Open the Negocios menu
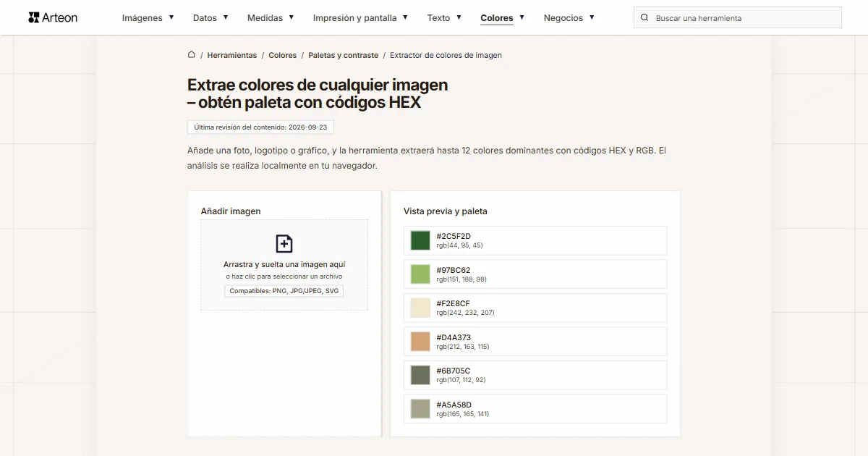 563,17
